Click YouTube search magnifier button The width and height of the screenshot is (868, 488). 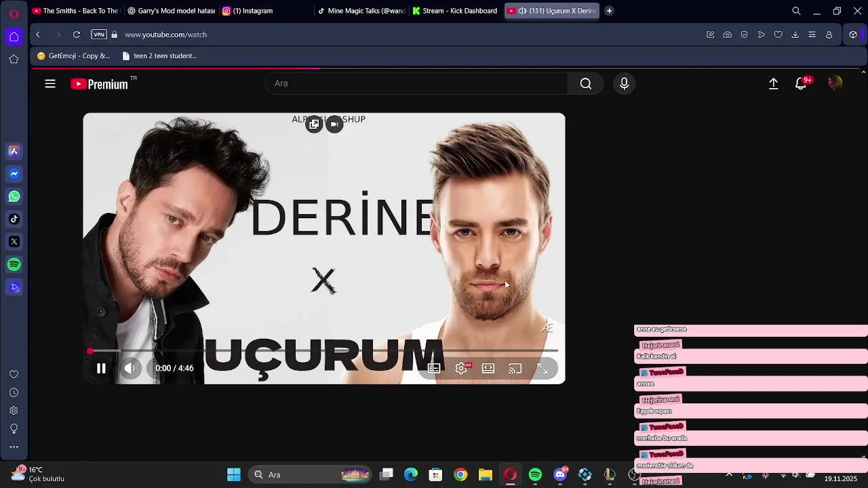click(x=586, y=83)
